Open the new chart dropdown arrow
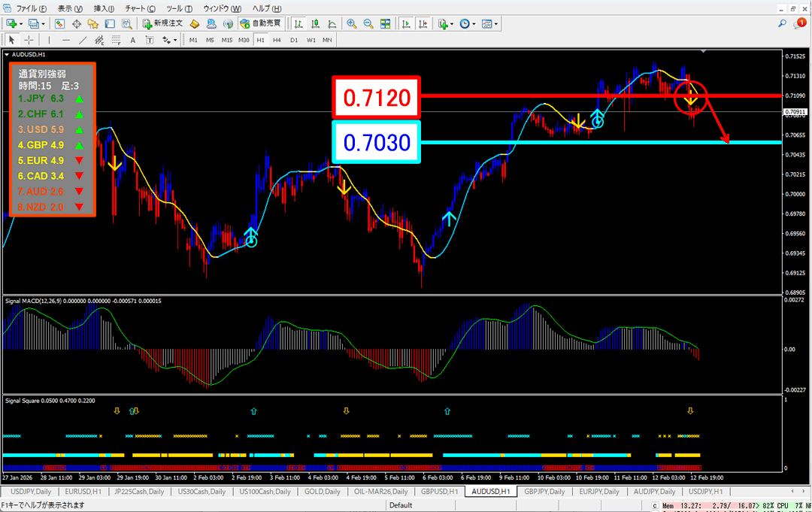 click(x=20, y=24)
